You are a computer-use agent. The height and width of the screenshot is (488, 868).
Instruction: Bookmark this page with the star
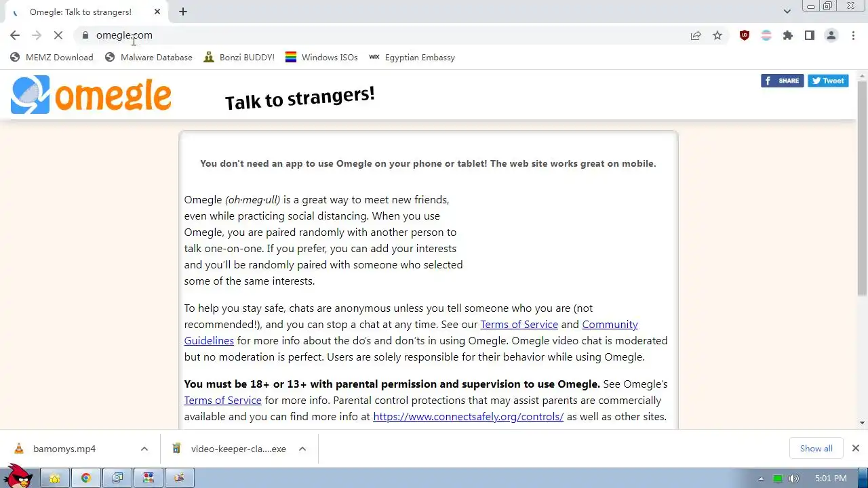[x=717, y=35]
